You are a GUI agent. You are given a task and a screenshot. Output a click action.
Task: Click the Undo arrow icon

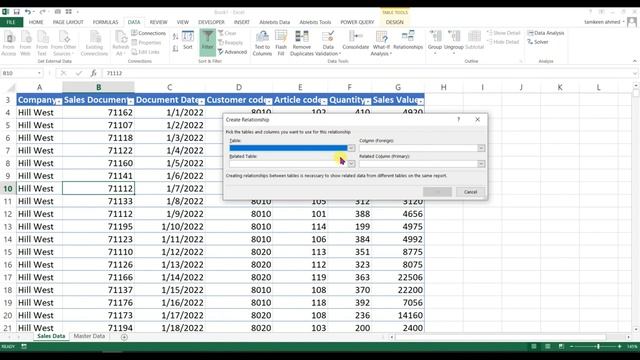[x=27, y=12]
